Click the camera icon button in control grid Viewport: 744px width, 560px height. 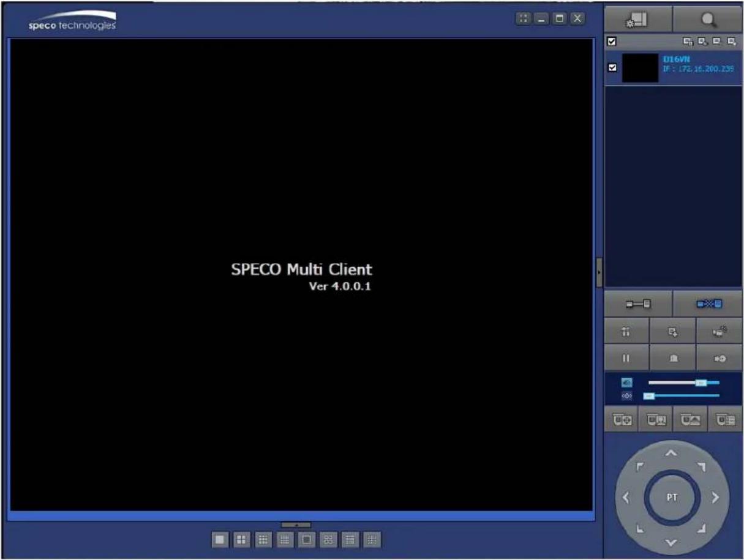pyautogui.click(x=720, y=330)
